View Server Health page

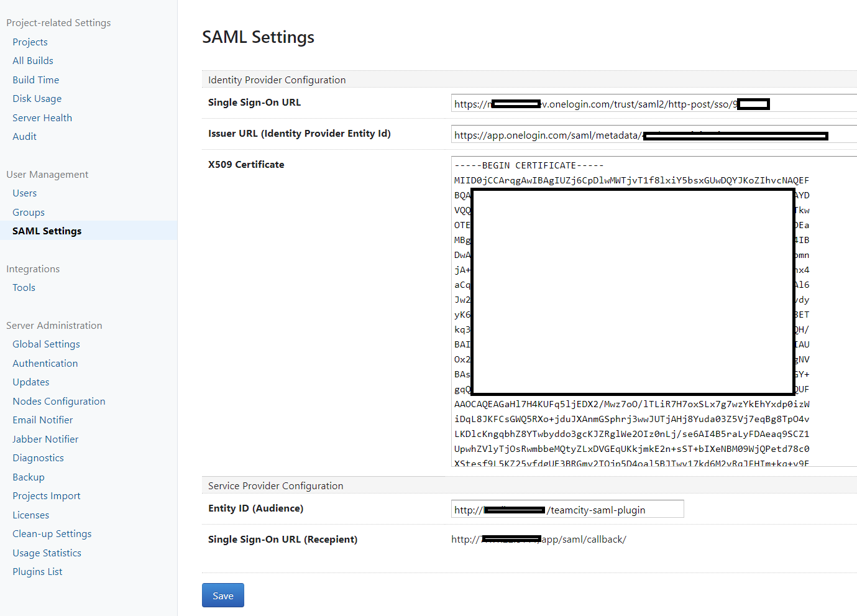click(x=42, y=118)
